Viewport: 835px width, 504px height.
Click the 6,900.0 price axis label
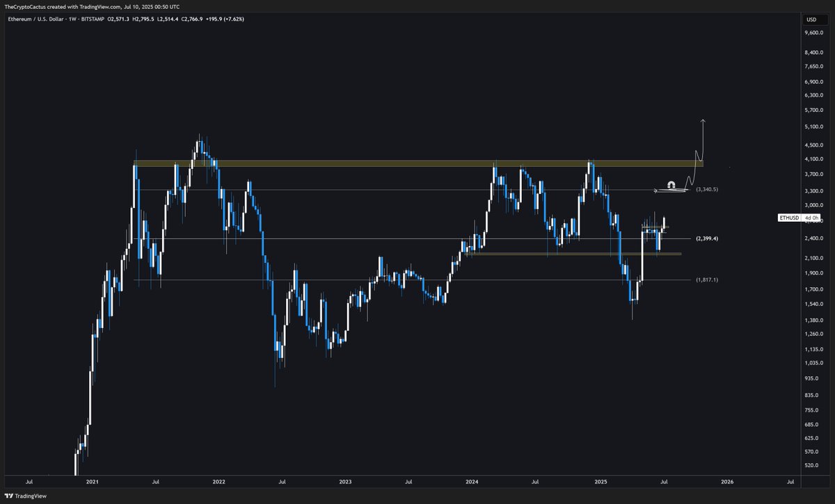(x=814, y=81)
